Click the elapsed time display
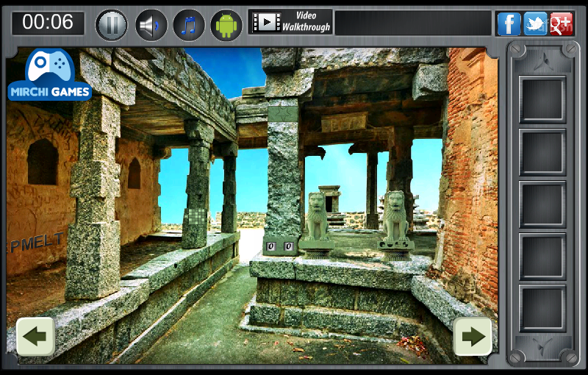Image resolution: width=588 pixels, height=375 pixels. pyautogui.click(x=48, y=23)
